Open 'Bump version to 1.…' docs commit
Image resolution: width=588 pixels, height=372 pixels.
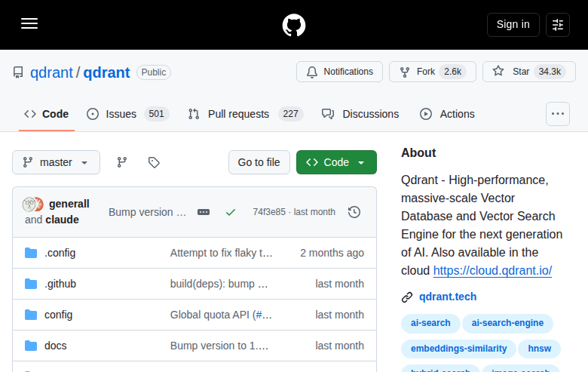[x=219, y=346]
